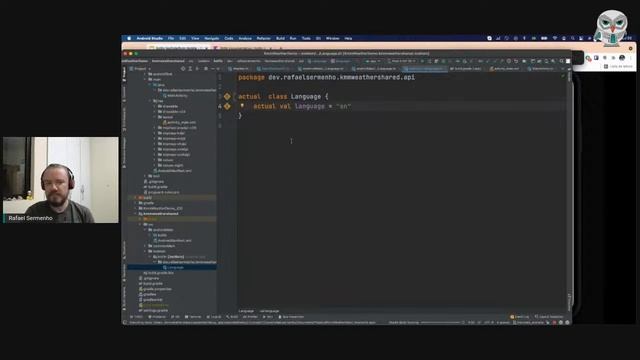Open the File menu

coord(171,38)
